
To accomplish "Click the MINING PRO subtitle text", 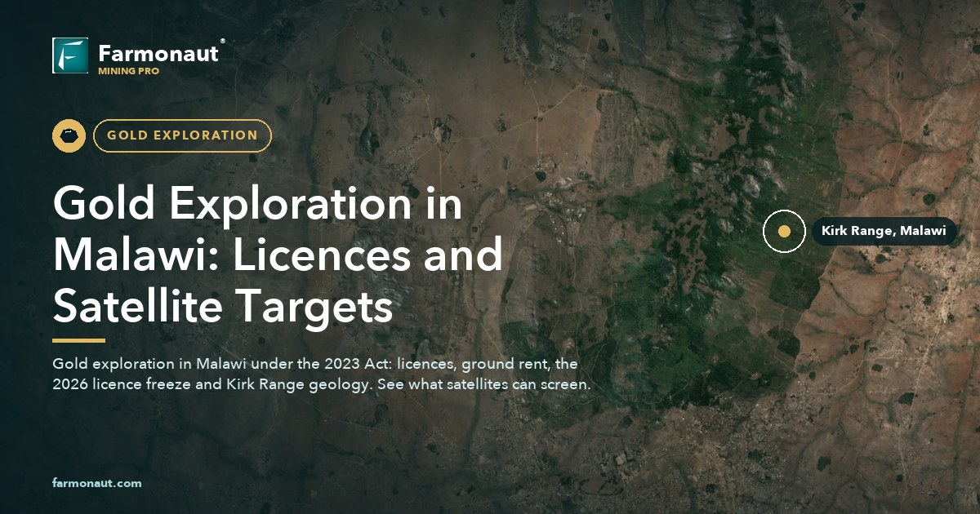I will (128, 71).
